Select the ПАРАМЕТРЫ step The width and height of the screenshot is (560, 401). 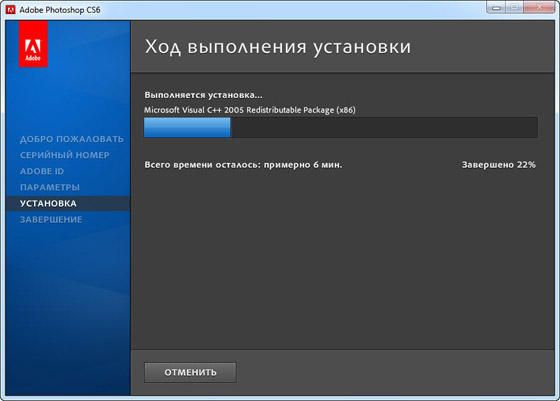(x=50, y=187)
